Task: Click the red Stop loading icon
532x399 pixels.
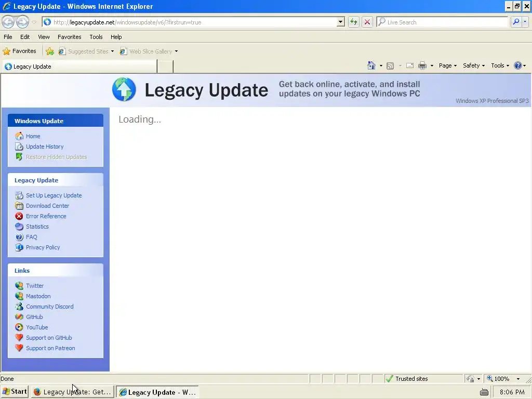Action: [367, 22]
